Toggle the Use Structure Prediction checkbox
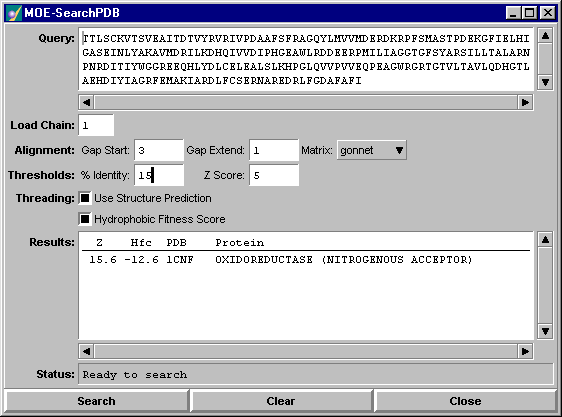 [85, 198]
